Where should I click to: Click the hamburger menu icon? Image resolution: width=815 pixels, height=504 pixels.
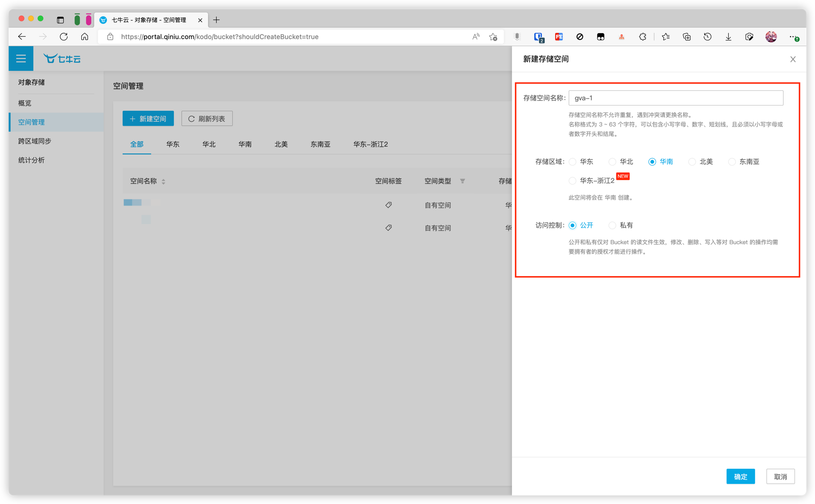[21, 58]
